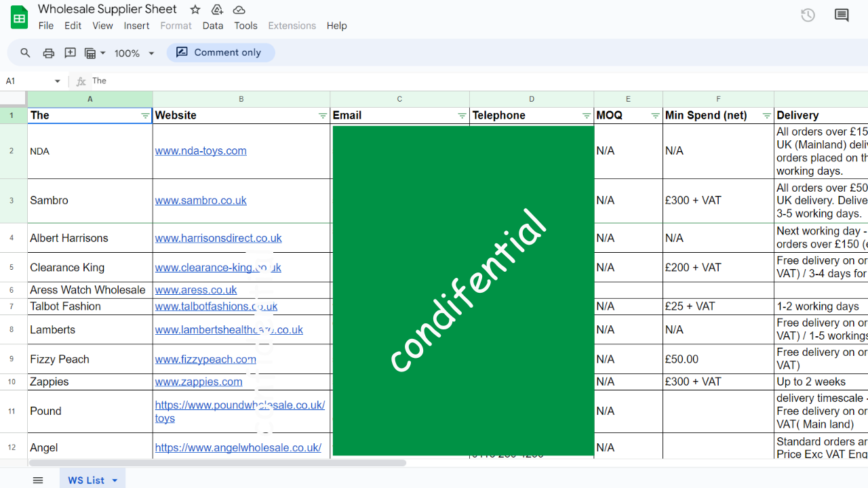Select the '£200 + VAT' cell
The width and height of the screenshot is (868, 488).
tap(719, 268)
